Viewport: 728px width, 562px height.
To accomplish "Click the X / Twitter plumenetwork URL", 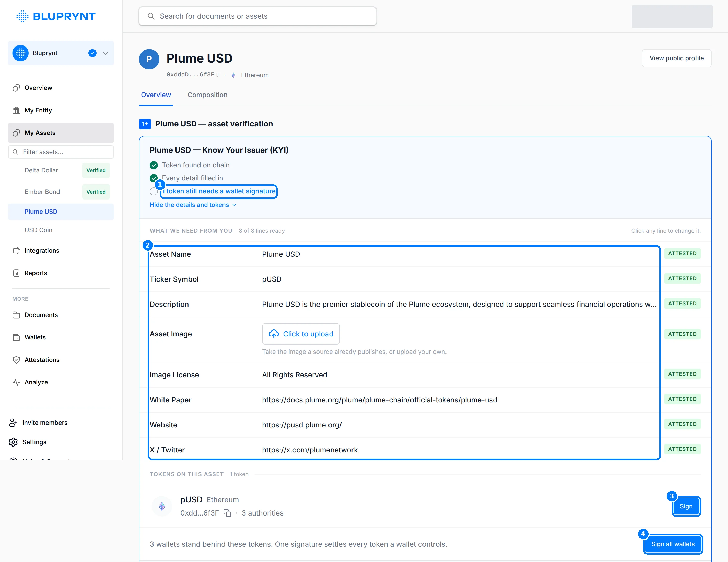I will point(310,450).
